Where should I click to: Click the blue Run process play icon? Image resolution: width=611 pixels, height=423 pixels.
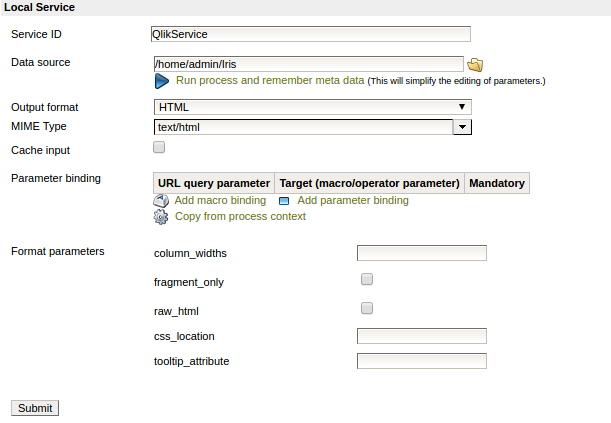point(162,81)
